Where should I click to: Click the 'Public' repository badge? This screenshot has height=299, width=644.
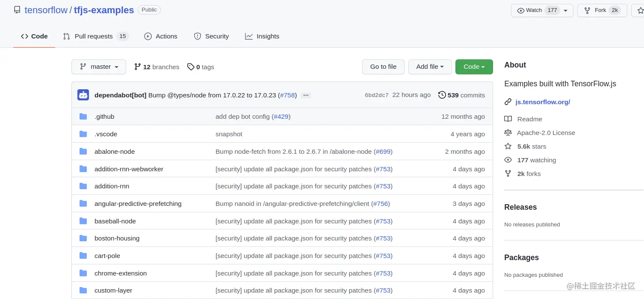[149, 10]
